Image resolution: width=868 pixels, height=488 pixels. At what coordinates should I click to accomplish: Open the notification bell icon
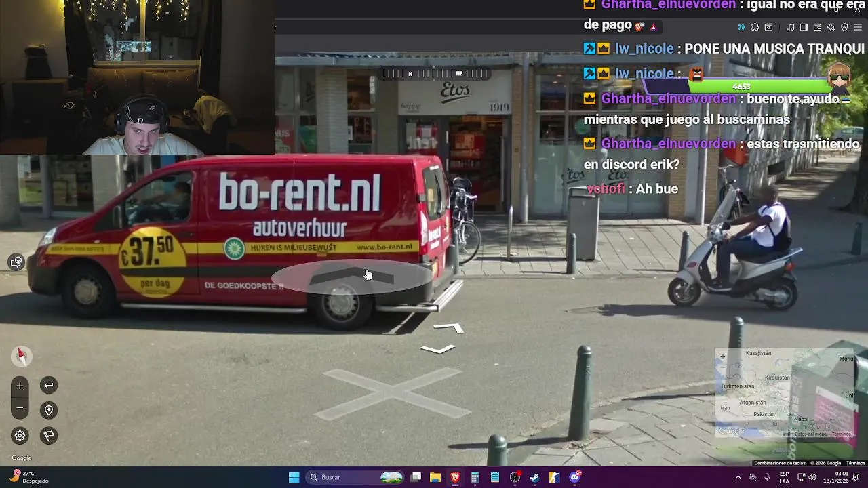(x=856, y=477)
